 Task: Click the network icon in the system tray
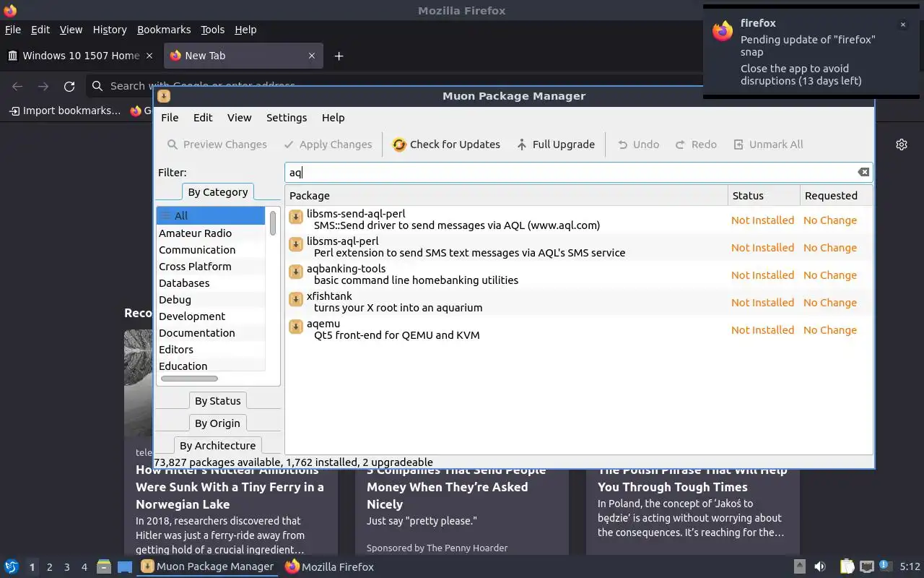(x=867, y=566)
